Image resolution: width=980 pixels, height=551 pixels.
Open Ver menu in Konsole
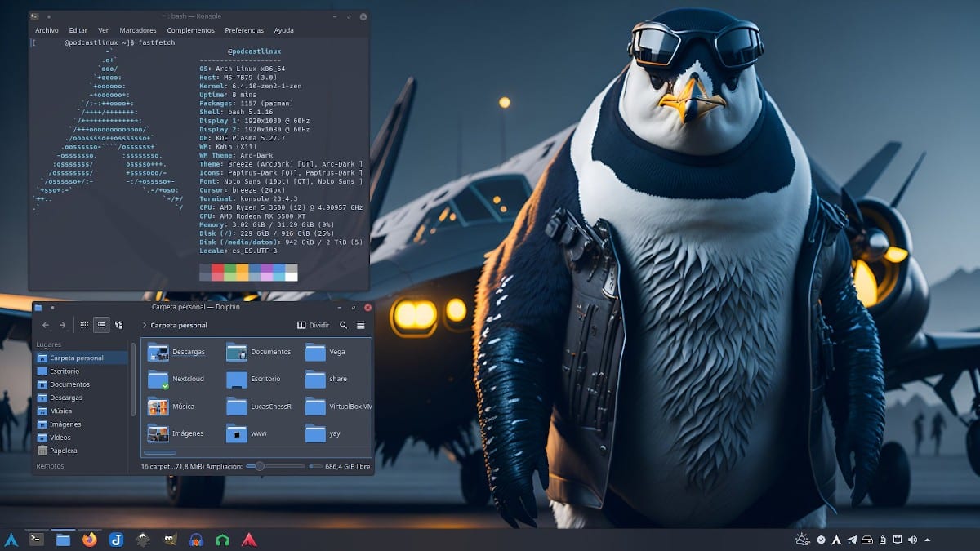[x=103, y=30]
